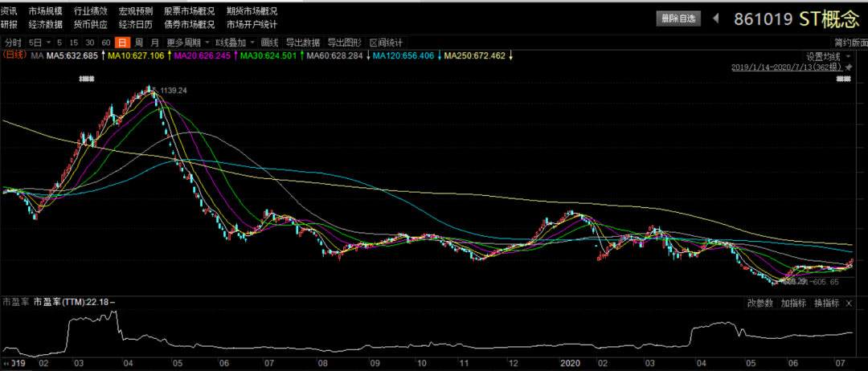Open the 资讯 menu

tap(9, 12)
